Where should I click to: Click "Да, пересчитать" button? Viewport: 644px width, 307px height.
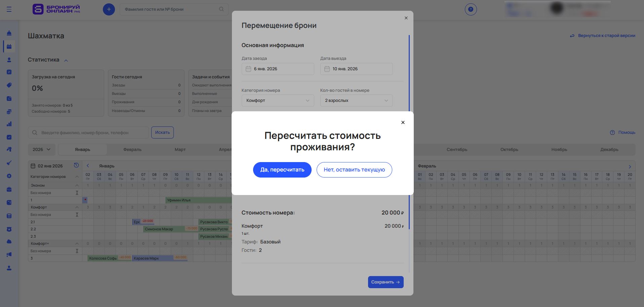pos(282,170)
